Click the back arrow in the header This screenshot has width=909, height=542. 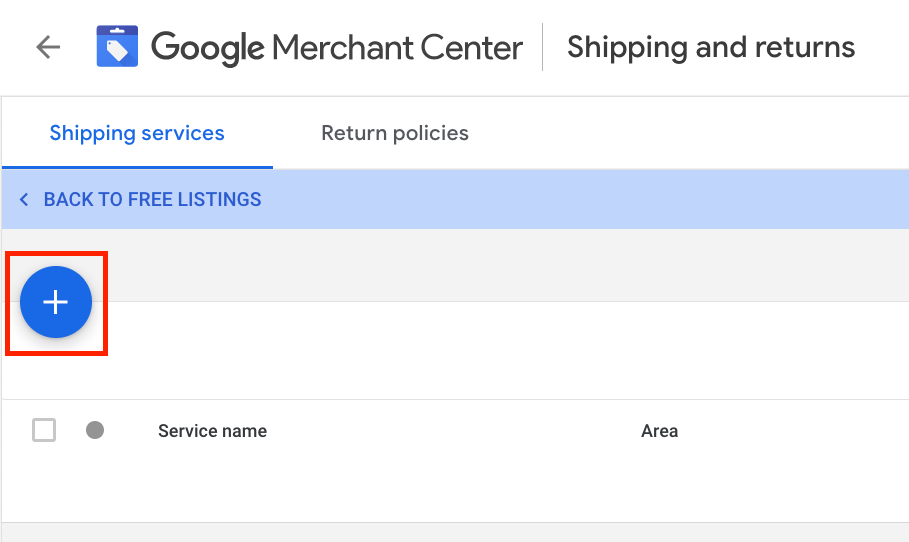(47, 47)
